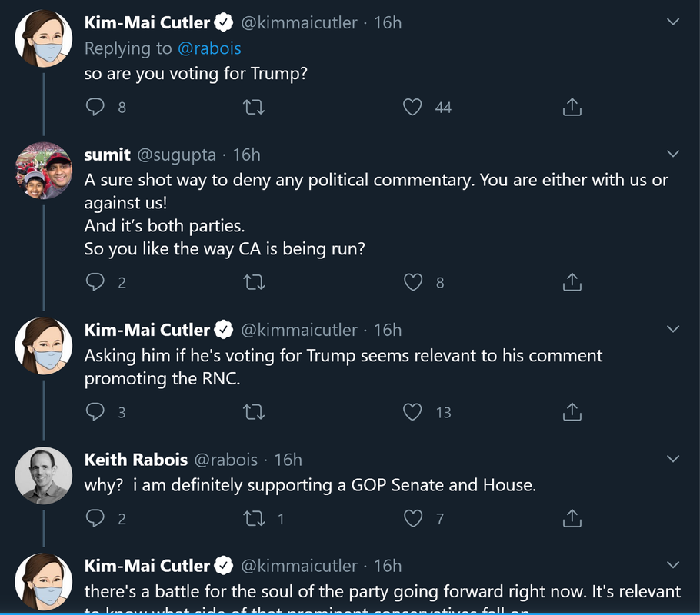Click Keith Rabois's profile photo

(44, 475)
